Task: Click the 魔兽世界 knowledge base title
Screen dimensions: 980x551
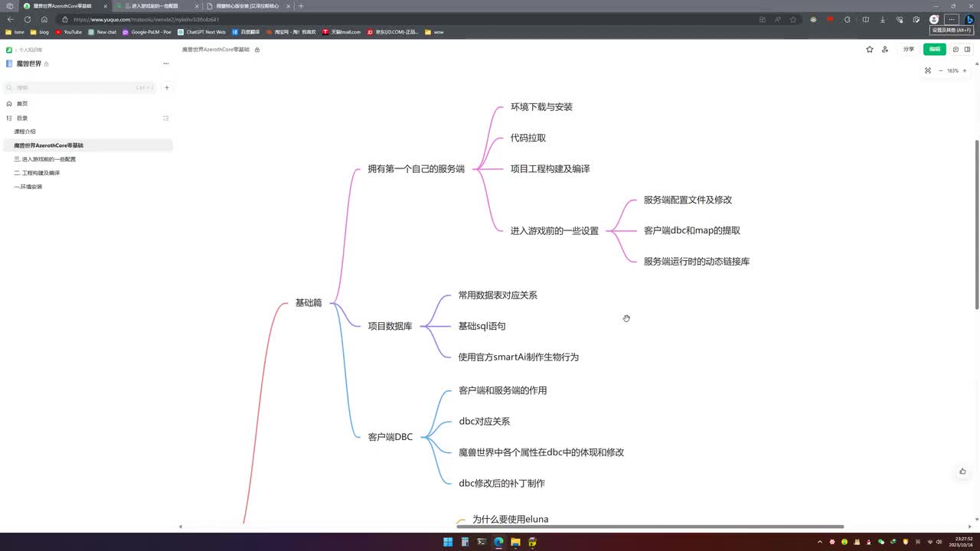Action: tap(29, 64)
